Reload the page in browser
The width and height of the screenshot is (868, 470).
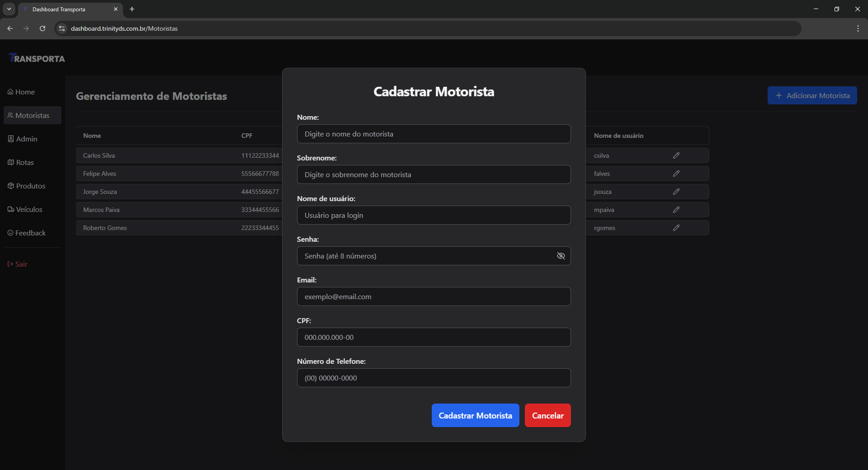point(42,28)
